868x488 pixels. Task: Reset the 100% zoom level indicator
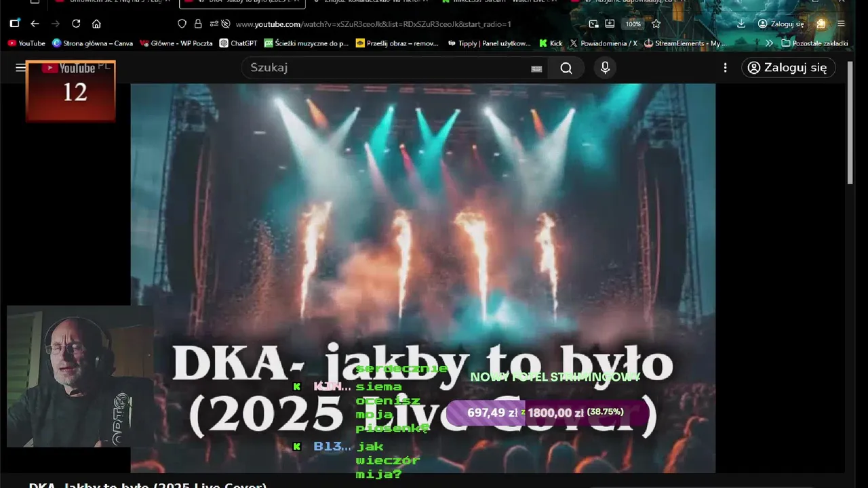633,24
